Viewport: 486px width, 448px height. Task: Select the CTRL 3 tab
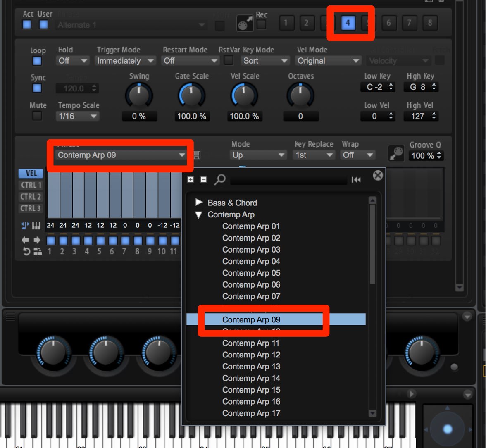(31, 208)
